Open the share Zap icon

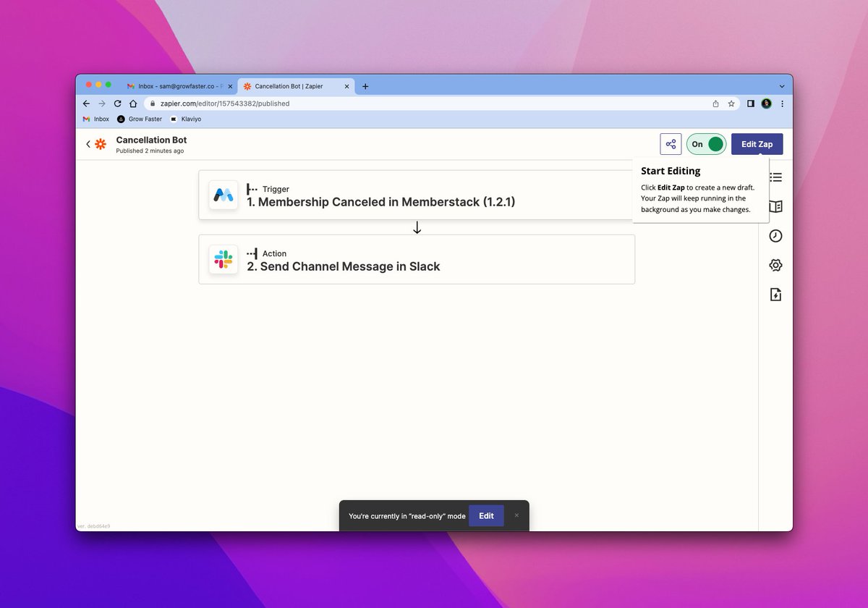(671, 144)
